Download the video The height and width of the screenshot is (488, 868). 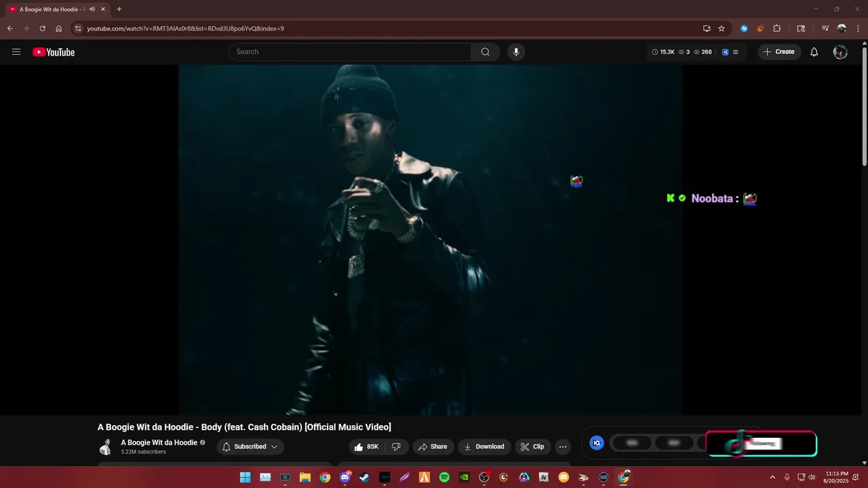pos(484,447)
